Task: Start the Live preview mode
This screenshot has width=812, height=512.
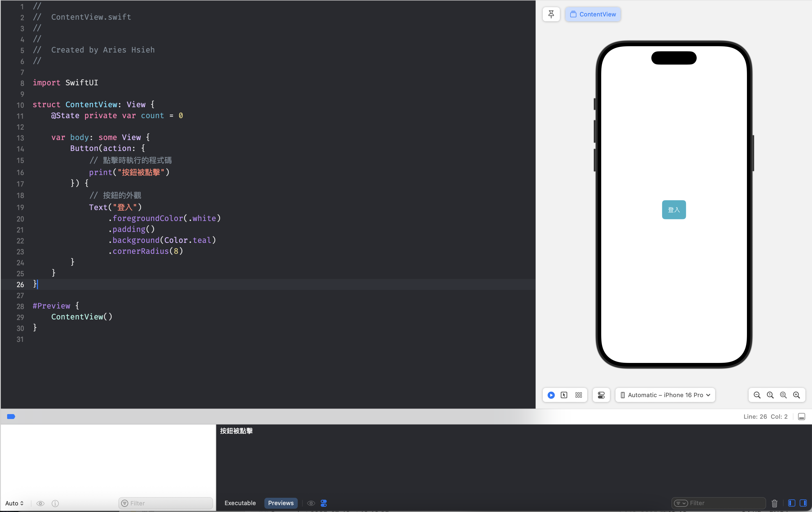Action: (551, 395)
